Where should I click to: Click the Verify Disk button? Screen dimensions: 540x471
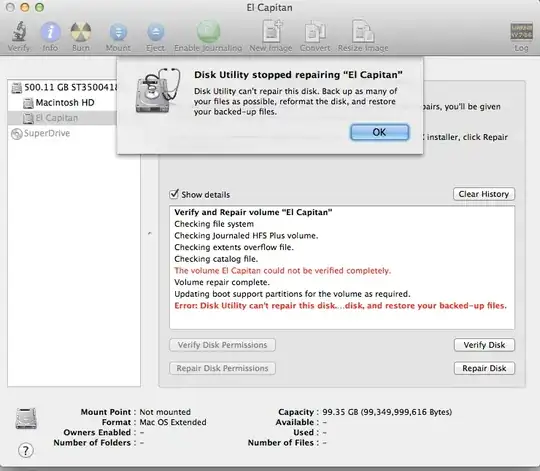coord(484,345)
